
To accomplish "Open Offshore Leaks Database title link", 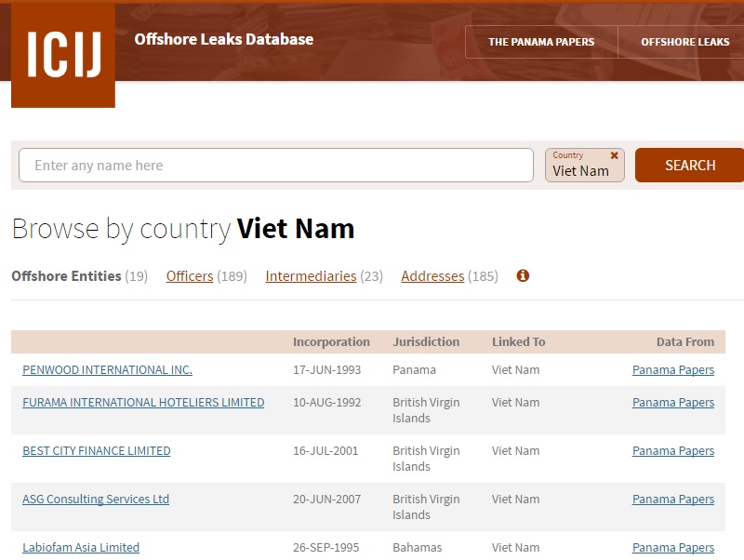I will pos(224,39).
